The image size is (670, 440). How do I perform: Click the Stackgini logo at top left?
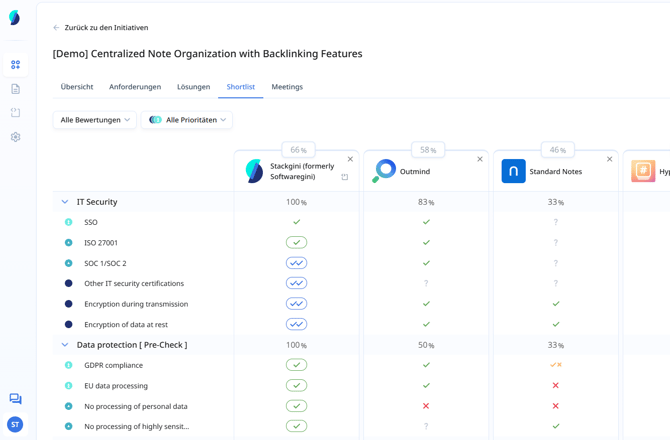click(15, 18)
